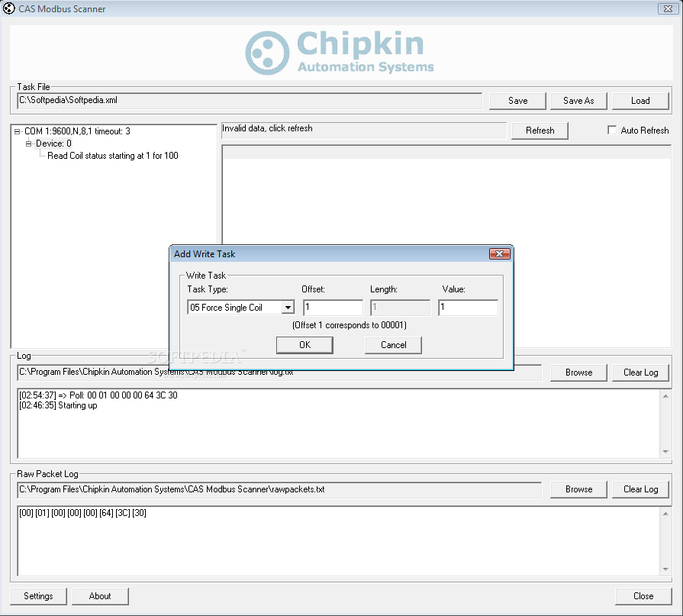683x616 pixels.
Task: Select 'Read Coil status starting at 1 for 100'
Action: [113, 156]
